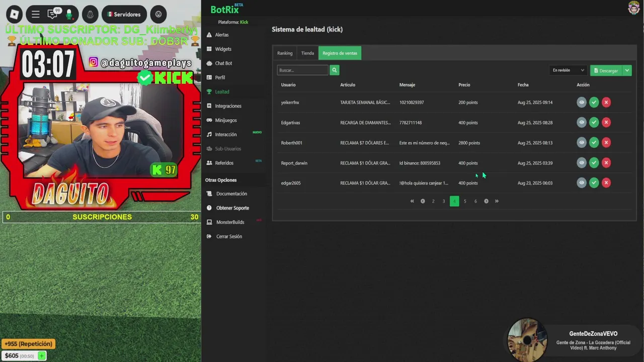Approve yeikerrfnx sale with green check
This screenshot has width=644, height=362.
pyautogui.click(x=594, y=102)
